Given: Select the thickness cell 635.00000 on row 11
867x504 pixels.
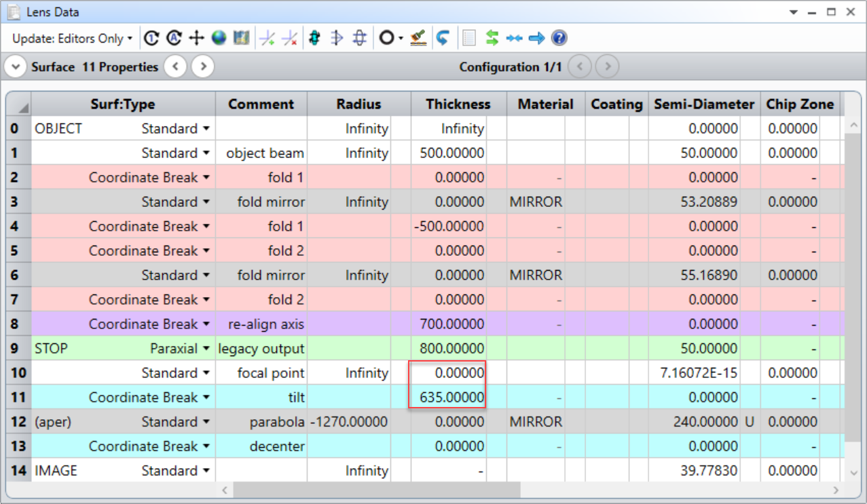Looking at the screenshot, I should [449, 398].
